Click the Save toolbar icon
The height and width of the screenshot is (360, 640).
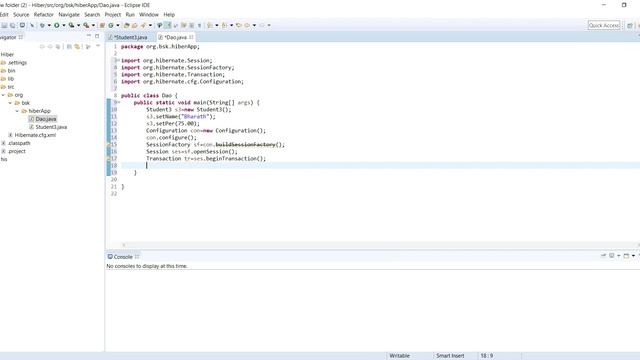point(4,25)
